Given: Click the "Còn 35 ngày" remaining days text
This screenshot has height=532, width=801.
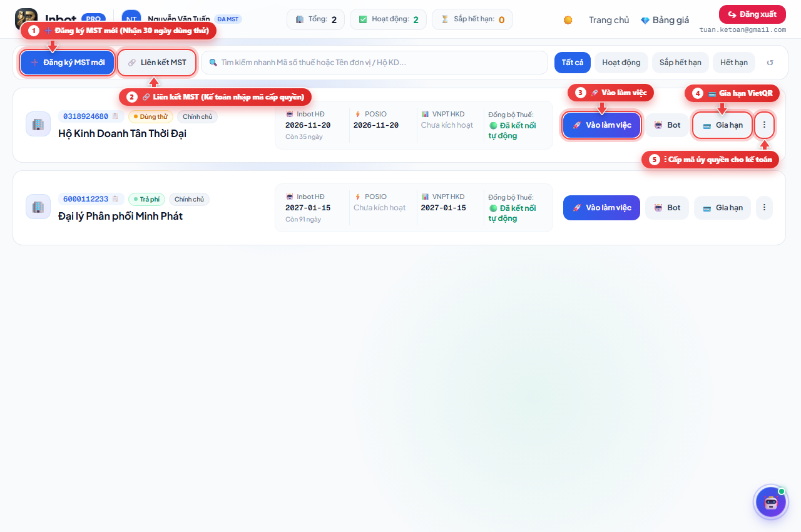Looking at the screenshot, I should click(304, 136).
